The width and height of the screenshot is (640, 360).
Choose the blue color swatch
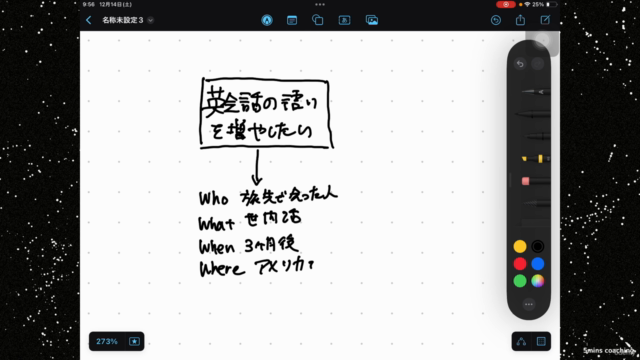pyautogui.click(x=538, y=264)
